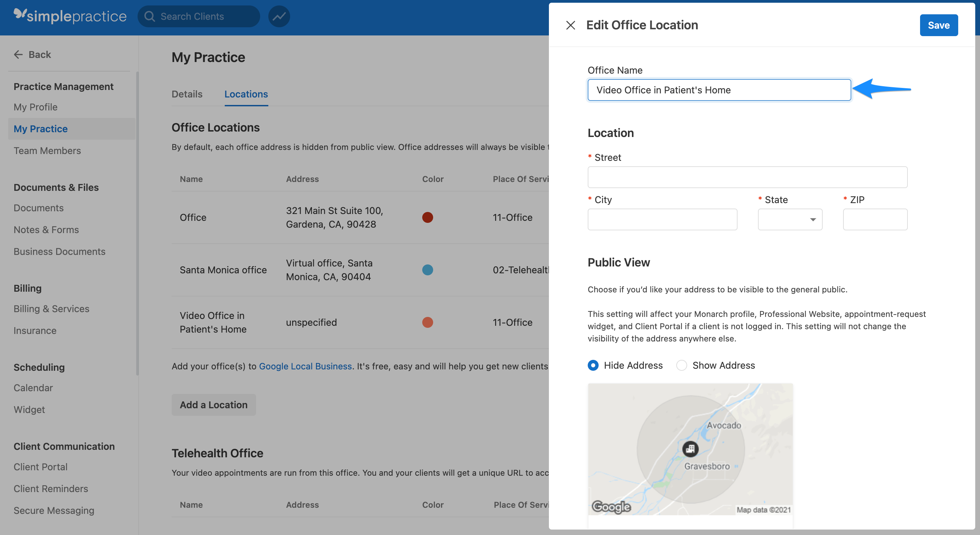Open Billing & Services in the sidebar
980x535 pixels.
51,309
